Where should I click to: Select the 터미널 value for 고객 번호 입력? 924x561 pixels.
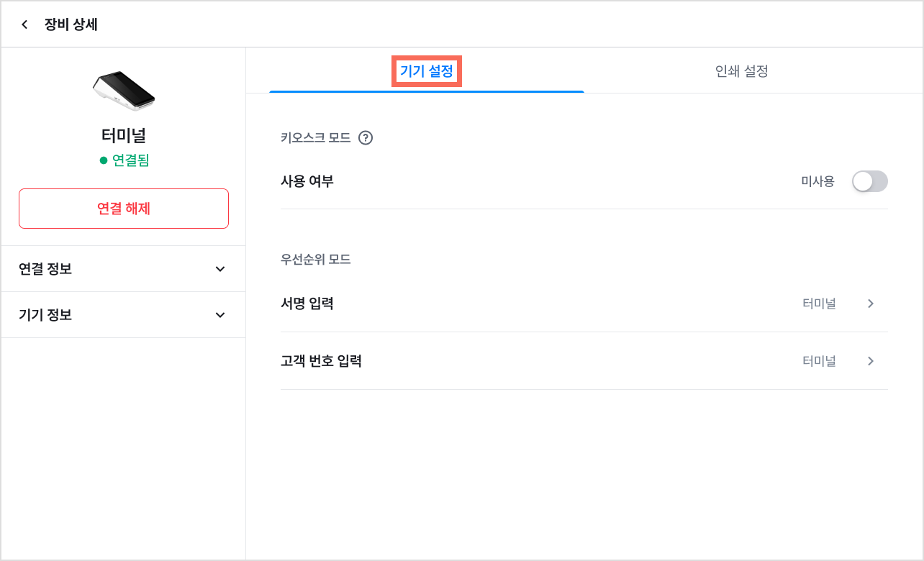[x=819, y=361]
